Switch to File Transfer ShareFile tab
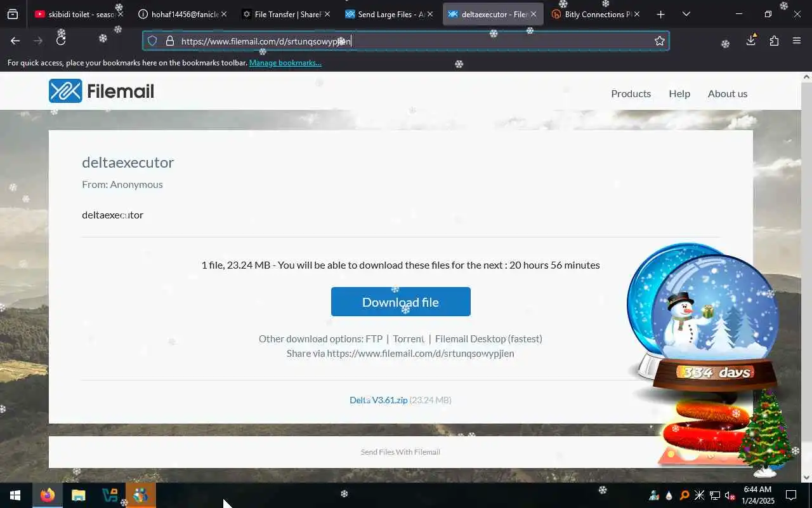Screen dimensions: 812x508 coord(285,14)
